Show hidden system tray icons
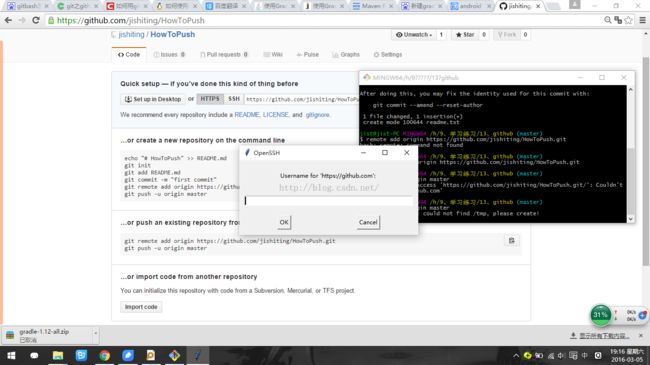 tap(516, 355)
